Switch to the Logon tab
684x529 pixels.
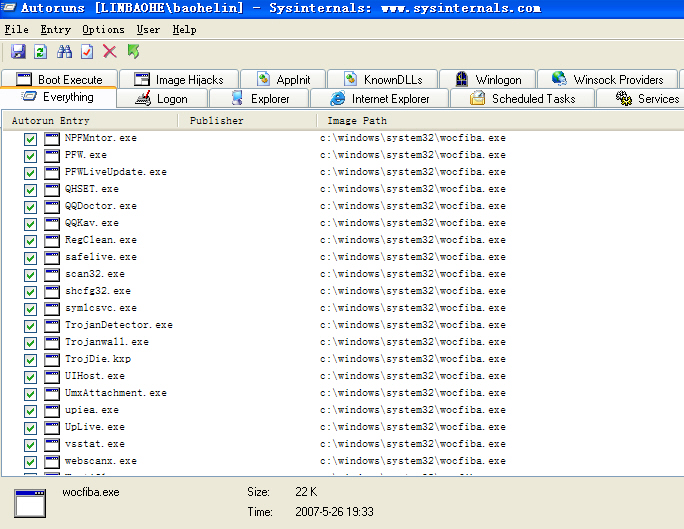point(162,99)
